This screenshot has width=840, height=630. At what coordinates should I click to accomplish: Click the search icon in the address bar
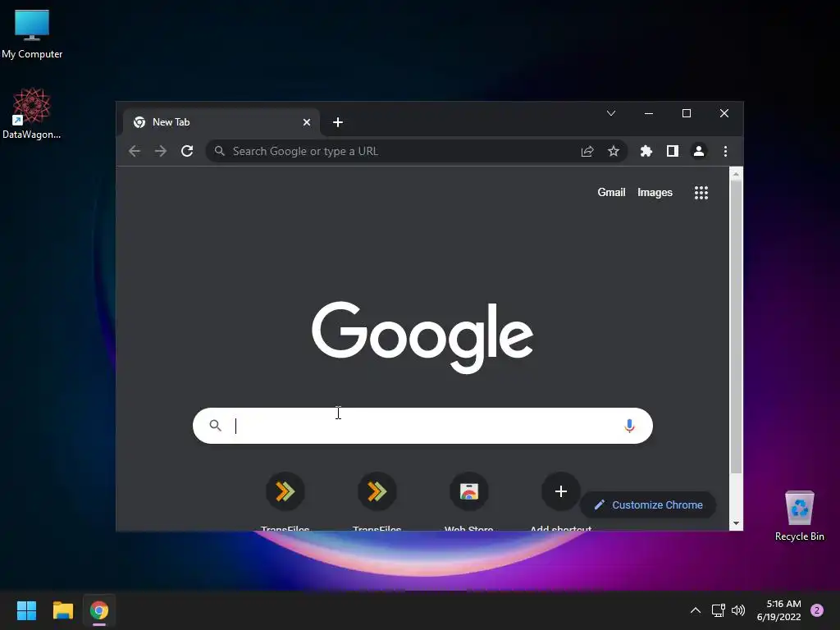[x=220, y=151]
